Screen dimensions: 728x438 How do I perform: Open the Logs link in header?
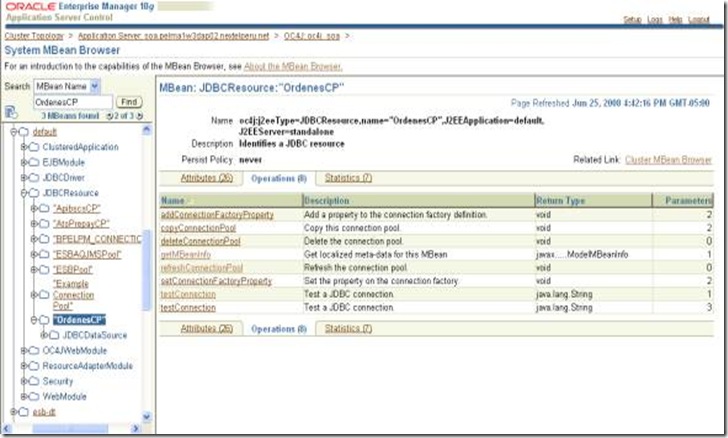(655, 20)
